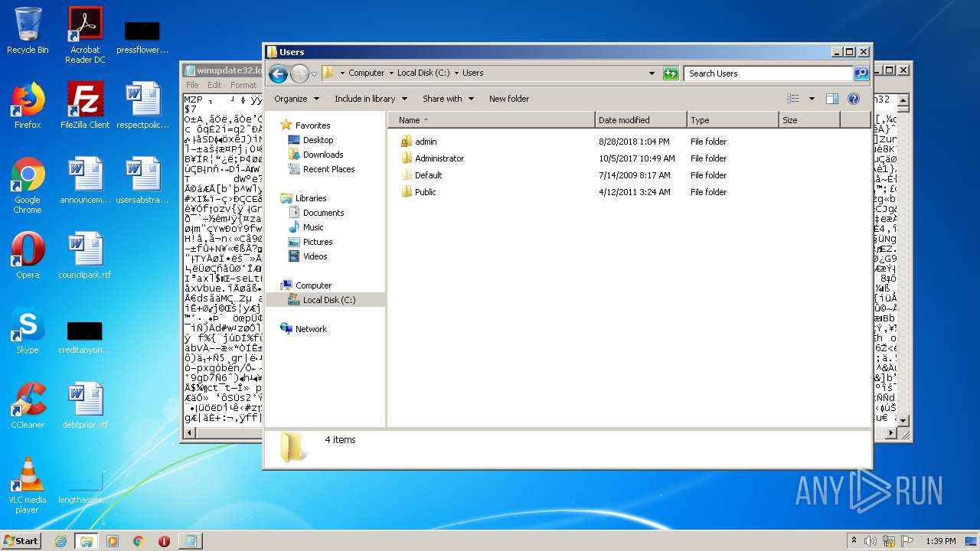This screenshot has width=980, height=551.
Task: Select CCleaner desktop icon
Action: point(28,406)
